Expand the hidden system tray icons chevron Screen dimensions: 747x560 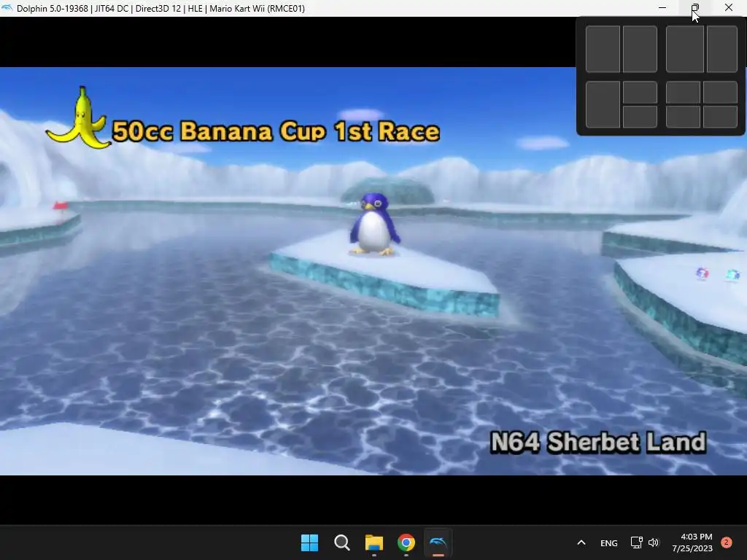click(x=581, y=542)
